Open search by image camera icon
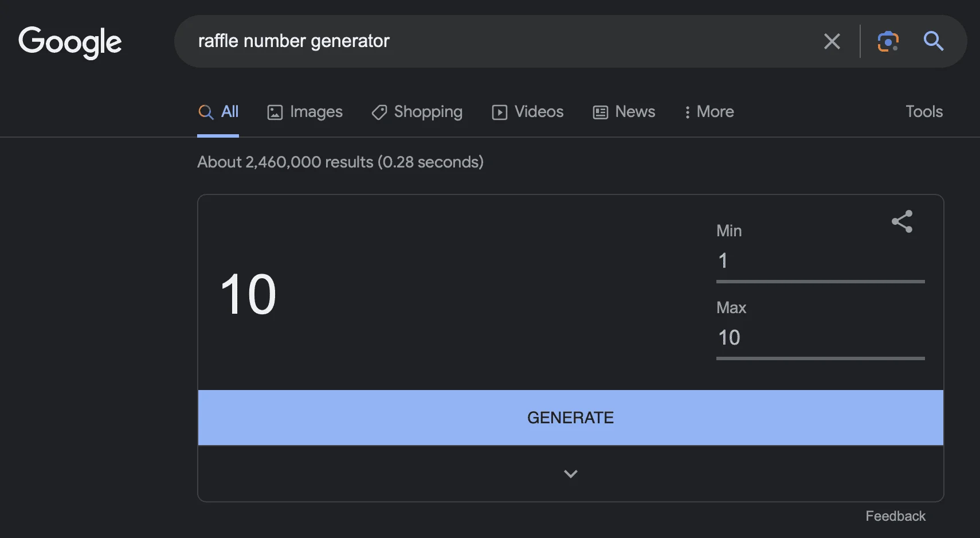Screen dimensions: 980x538 (888, 41)
